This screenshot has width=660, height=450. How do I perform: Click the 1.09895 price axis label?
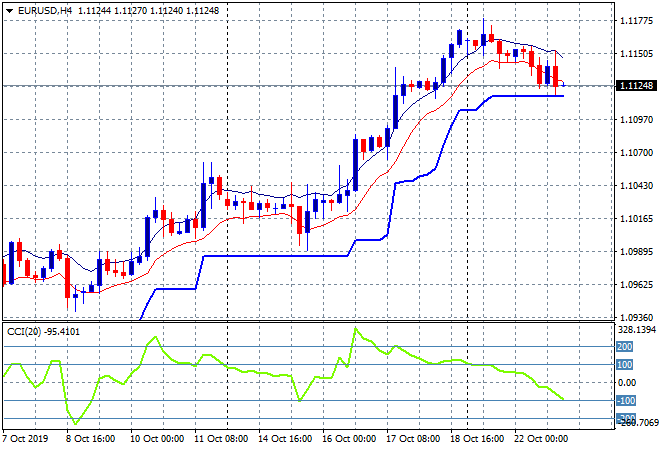click(x=637, y=251)
